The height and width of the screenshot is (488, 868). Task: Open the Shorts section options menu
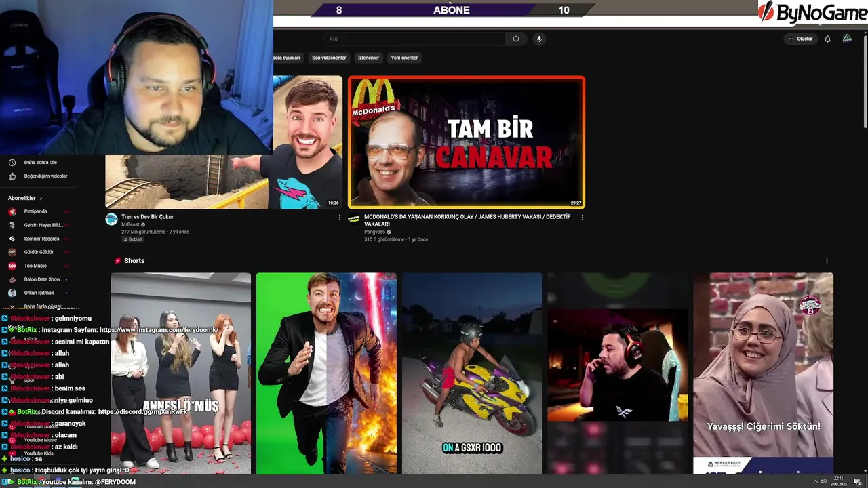(827, 260)
